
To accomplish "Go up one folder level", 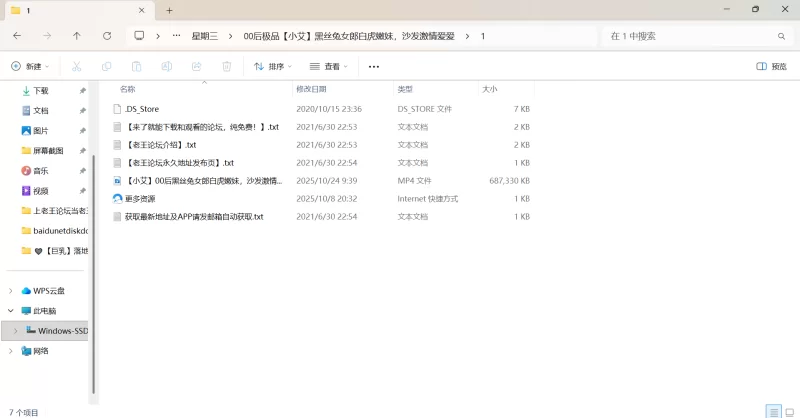I will [x=77, y=36].
